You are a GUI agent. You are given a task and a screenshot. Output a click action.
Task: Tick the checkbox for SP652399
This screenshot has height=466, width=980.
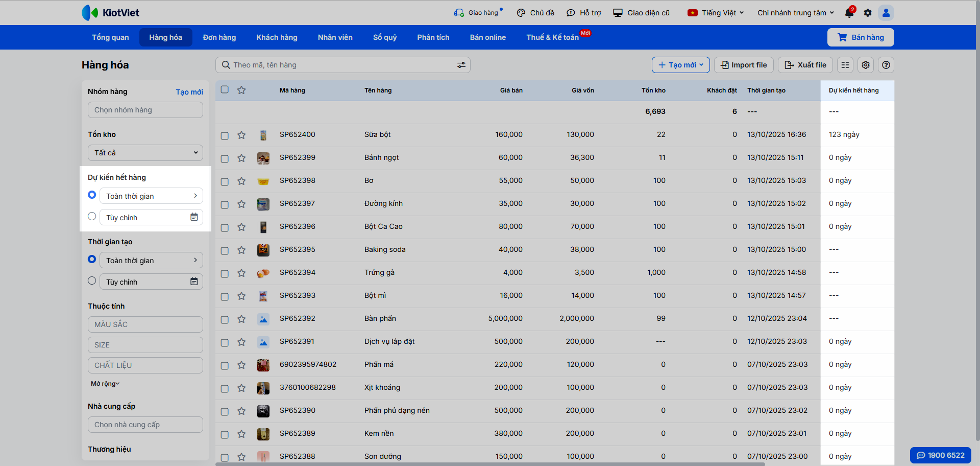coord(225,158)
